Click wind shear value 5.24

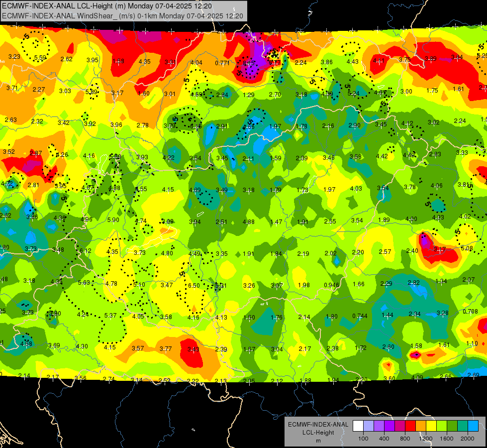(x=354, y=93)
